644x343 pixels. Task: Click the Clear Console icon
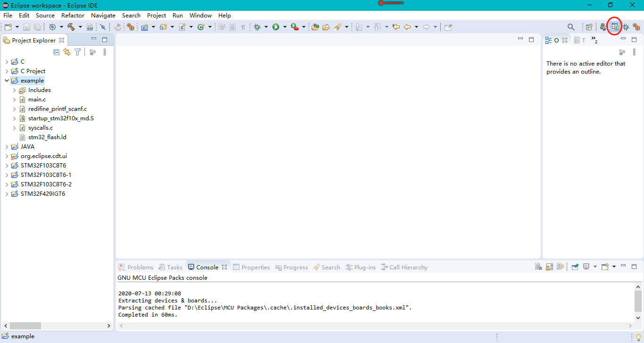(538, 267)
